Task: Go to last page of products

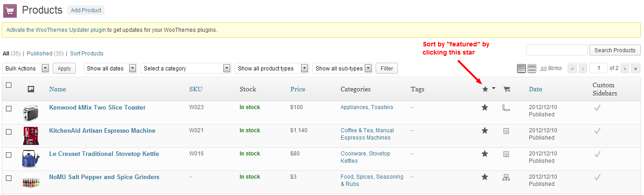Action: [x=636, y=68]
